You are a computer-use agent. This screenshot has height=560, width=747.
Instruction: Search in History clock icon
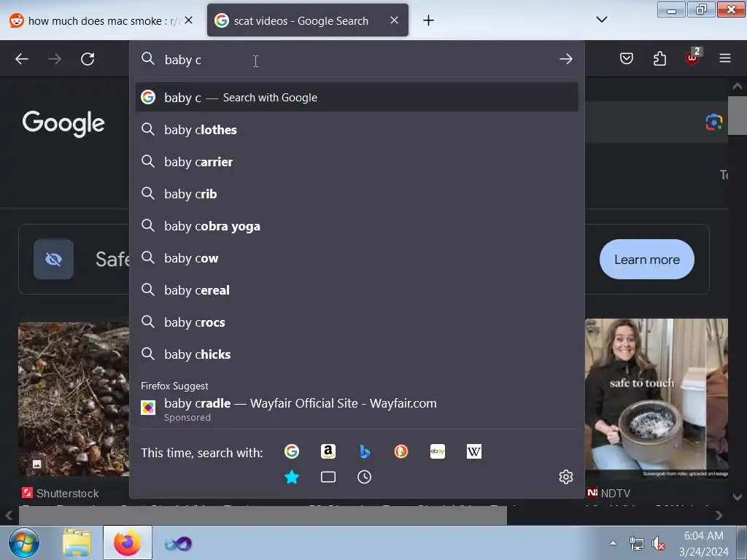coord(365,477)
